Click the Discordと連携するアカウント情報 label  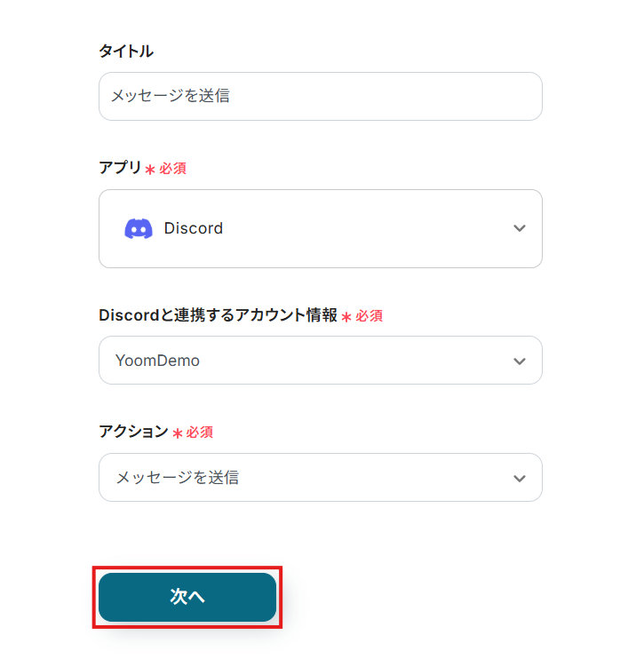[x=218, y=315]
